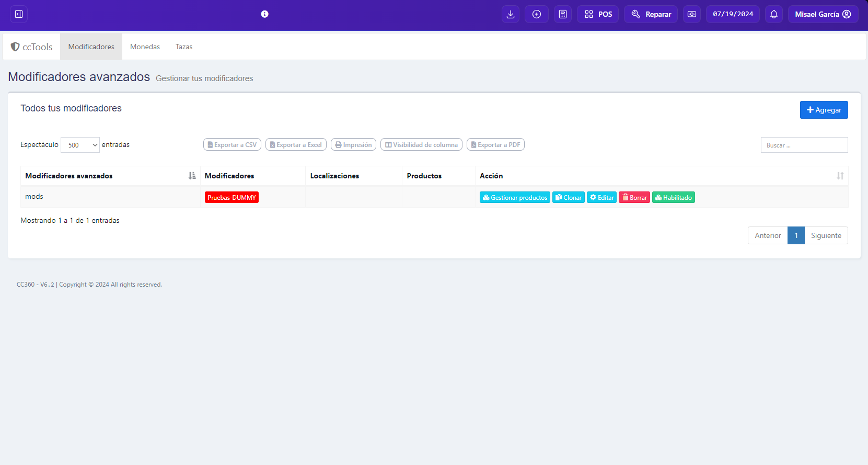
Task: Open the Misael García user menu
Action: point(823,14)
